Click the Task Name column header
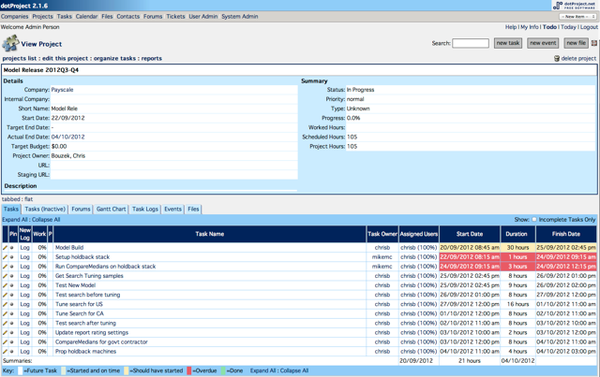This screenshot has height=377, width=600. (210, 234)
